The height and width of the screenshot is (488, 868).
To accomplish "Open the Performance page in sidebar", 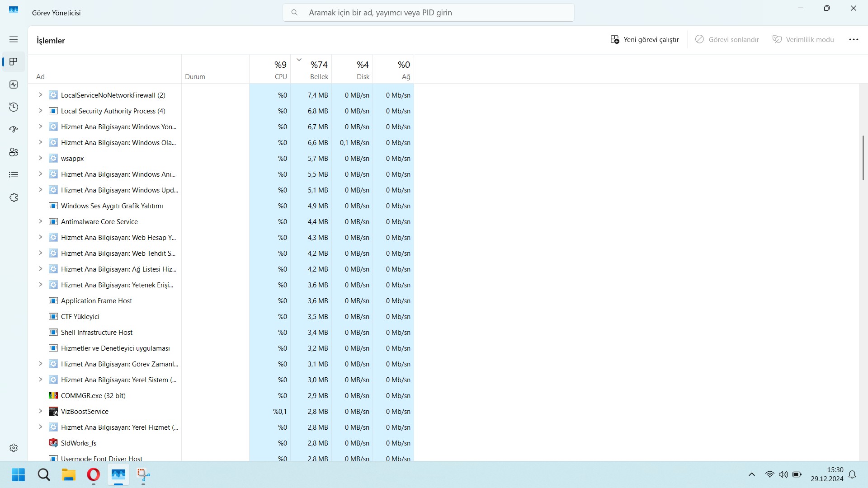I will (14, 84).
